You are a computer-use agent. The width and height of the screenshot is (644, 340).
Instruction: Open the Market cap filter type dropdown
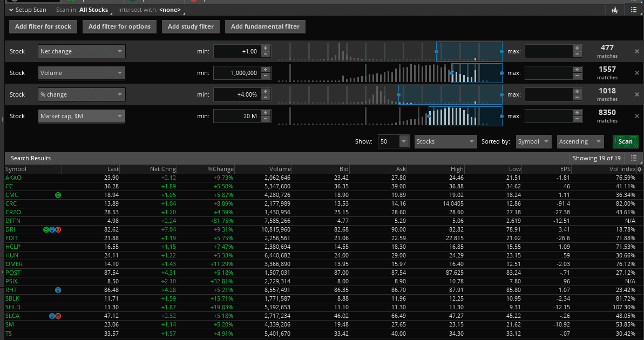(x=82, y=116)
